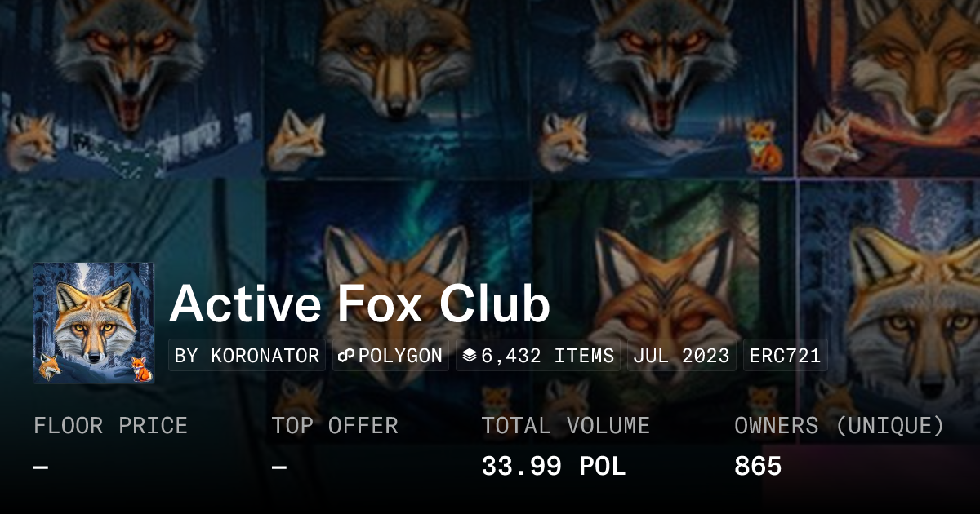Click the Polygon chain link icon
980x514 pixels.
pos(345,356)
